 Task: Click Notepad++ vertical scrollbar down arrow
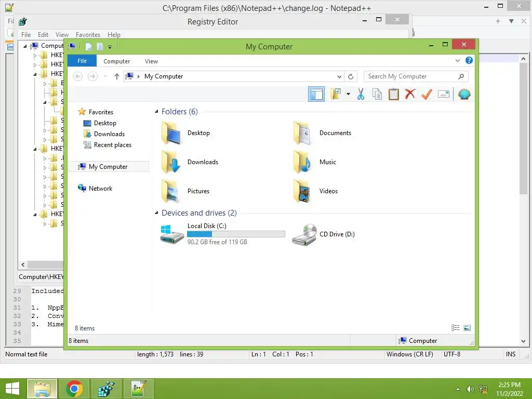tap(523, 341)
